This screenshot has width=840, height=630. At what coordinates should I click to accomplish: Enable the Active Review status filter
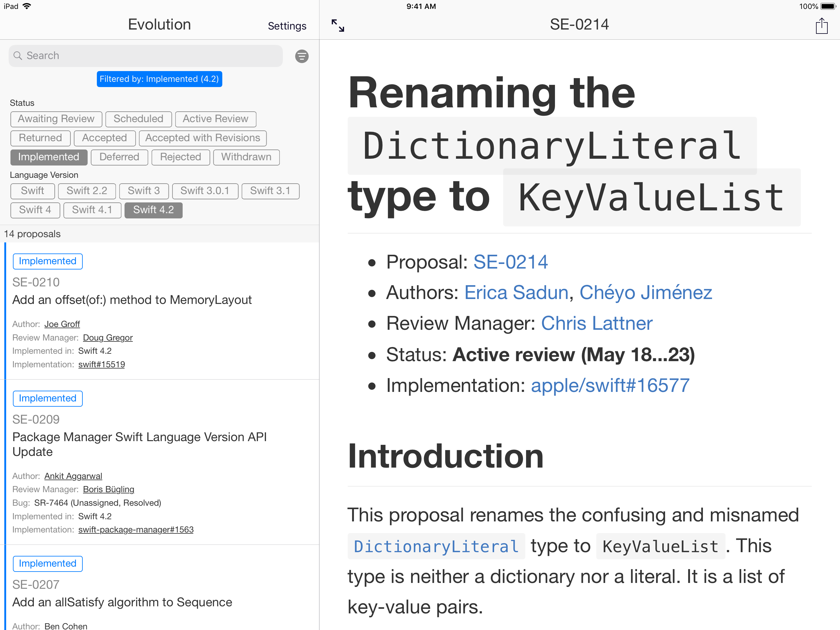click(215, 119)
